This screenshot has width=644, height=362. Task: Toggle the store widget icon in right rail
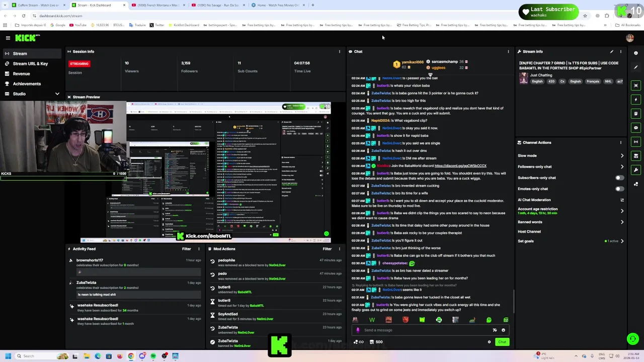coord(636,156)
